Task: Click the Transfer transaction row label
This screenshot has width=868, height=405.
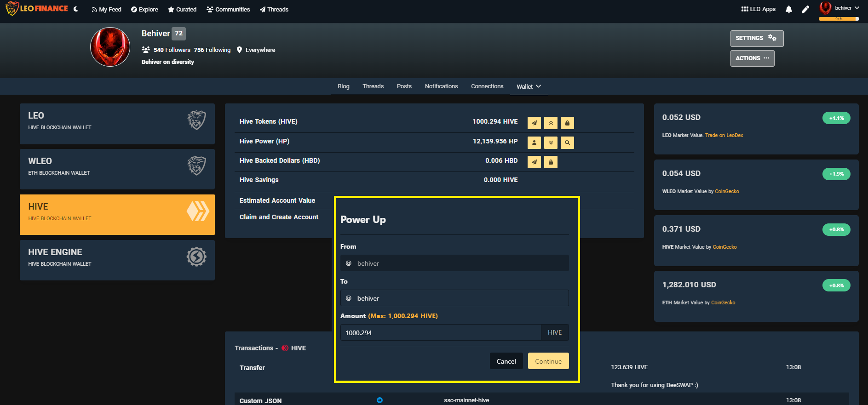Action: (252, 368)
